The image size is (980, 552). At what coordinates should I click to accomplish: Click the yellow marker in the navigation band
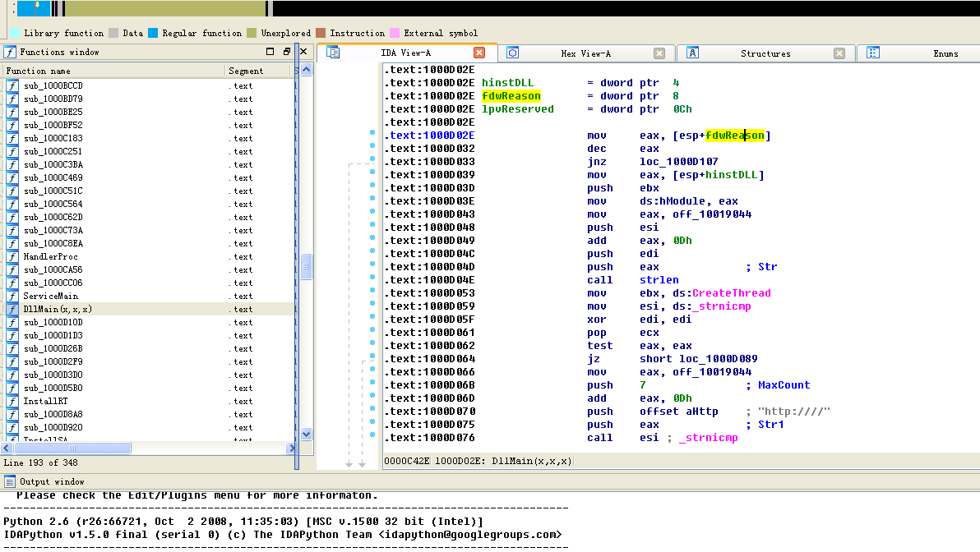(x=37, y=6)
